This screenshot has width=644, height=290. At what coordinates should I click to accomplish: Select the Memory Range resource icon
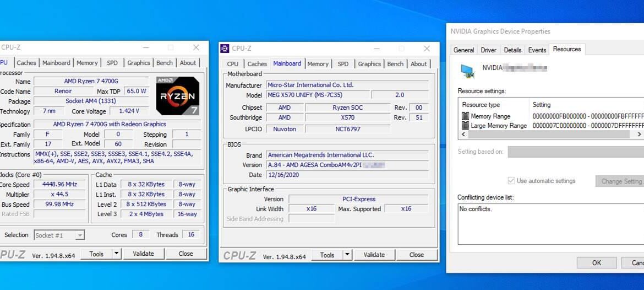[x=465, y=116]
